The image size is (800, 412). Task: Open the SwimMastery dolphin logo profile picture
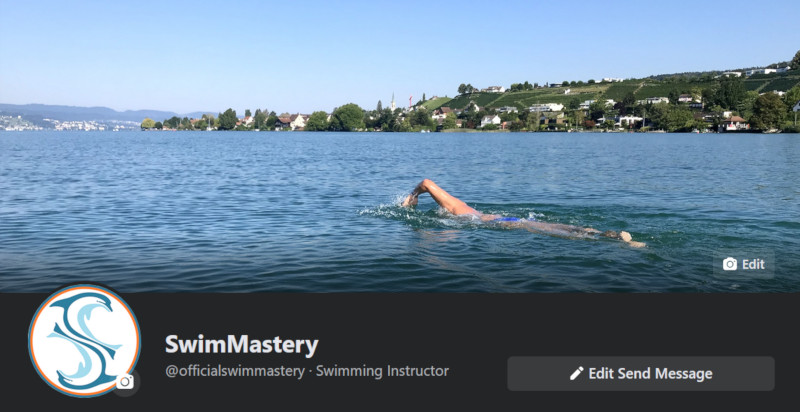click(x=84, y=340)
